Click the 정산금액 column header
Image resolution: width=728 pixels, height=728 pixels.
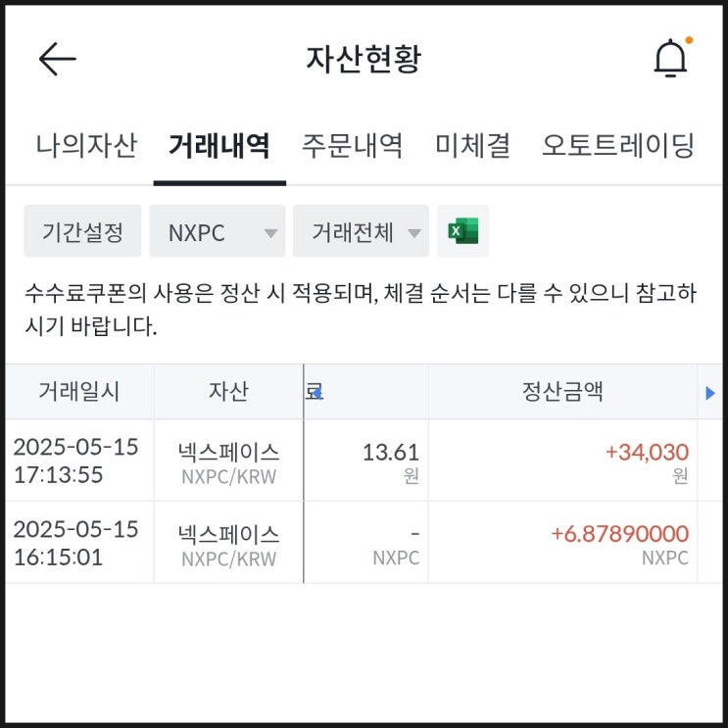pos(561,392)
